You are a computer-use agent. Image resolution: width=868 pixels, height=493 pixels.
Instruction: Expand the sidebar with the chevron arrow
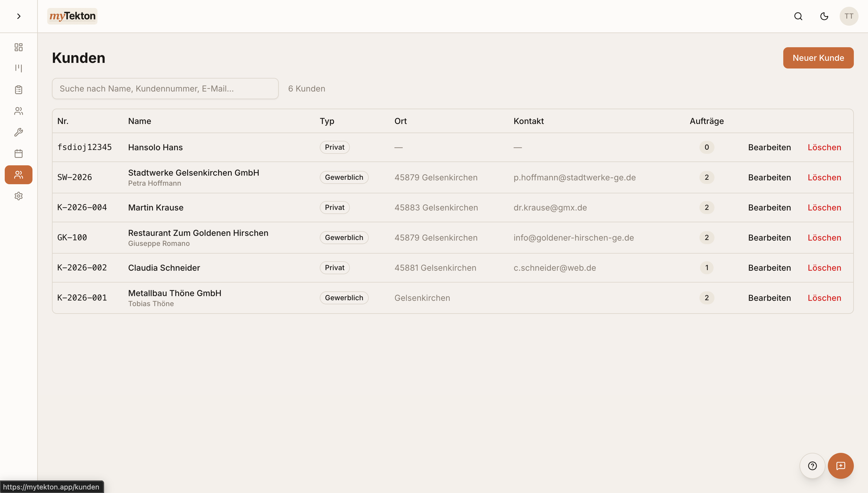point(19,16)
